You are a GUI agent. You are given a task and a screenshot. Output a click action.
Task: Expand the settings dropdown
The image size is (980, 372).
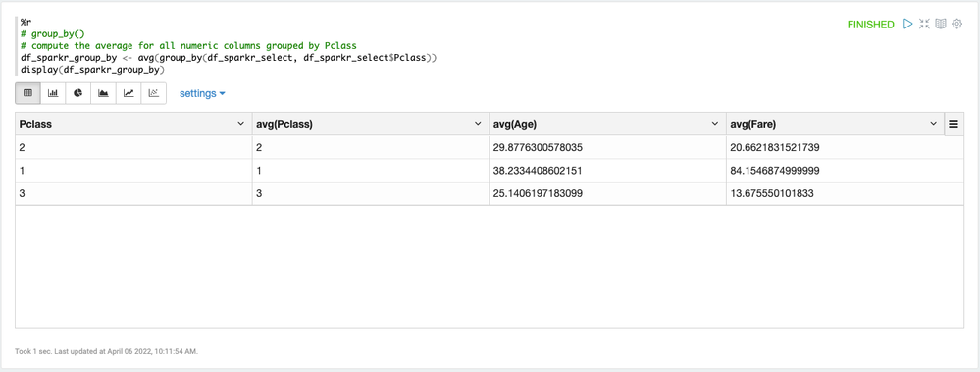coord(202,93)
